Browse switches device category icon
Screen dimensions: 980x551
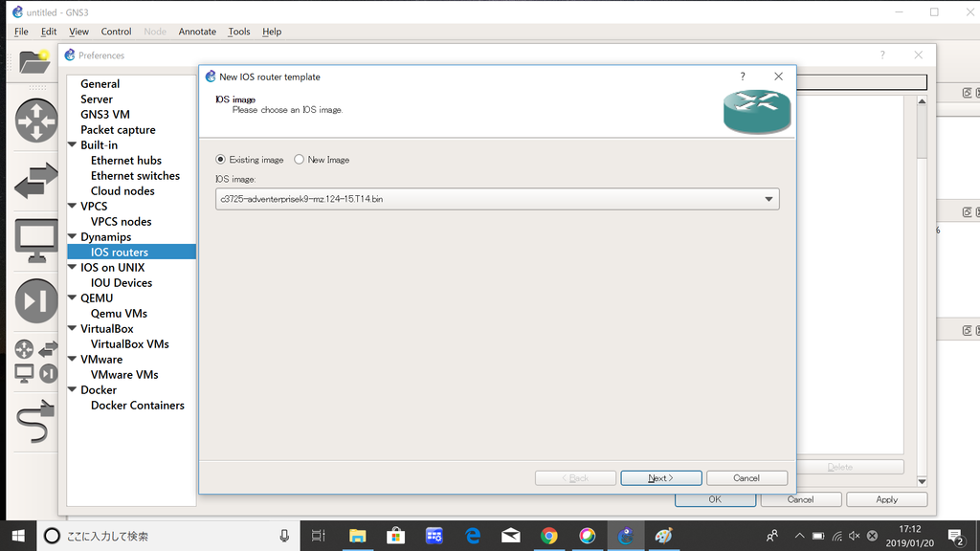click(x=36, y=181)
